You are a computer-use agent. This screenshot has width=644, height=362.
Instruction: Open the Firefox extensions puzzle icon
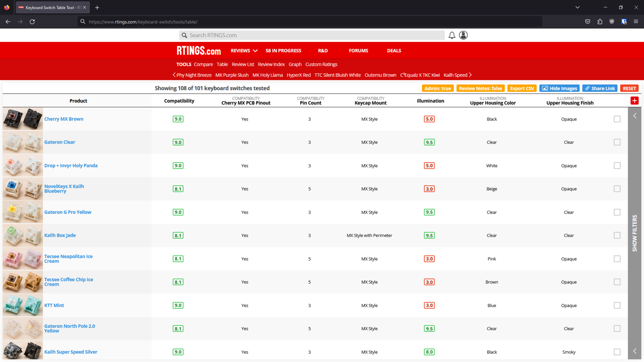[x=600, y=22]
